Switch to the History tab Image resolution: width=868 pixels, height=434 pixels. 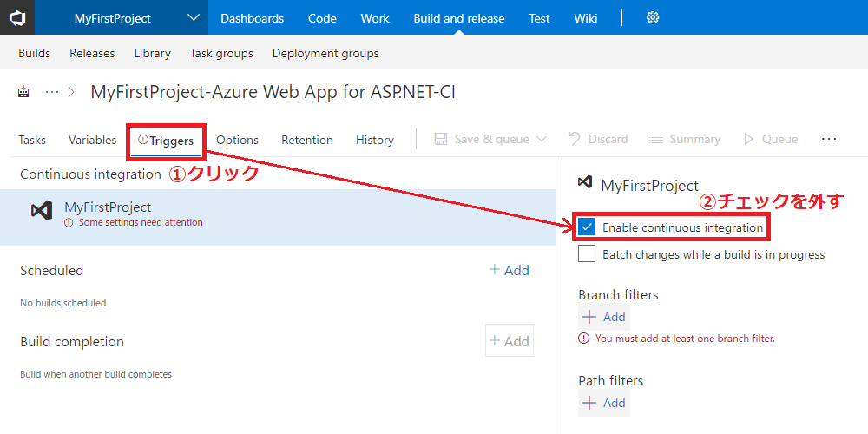(375, 140)
